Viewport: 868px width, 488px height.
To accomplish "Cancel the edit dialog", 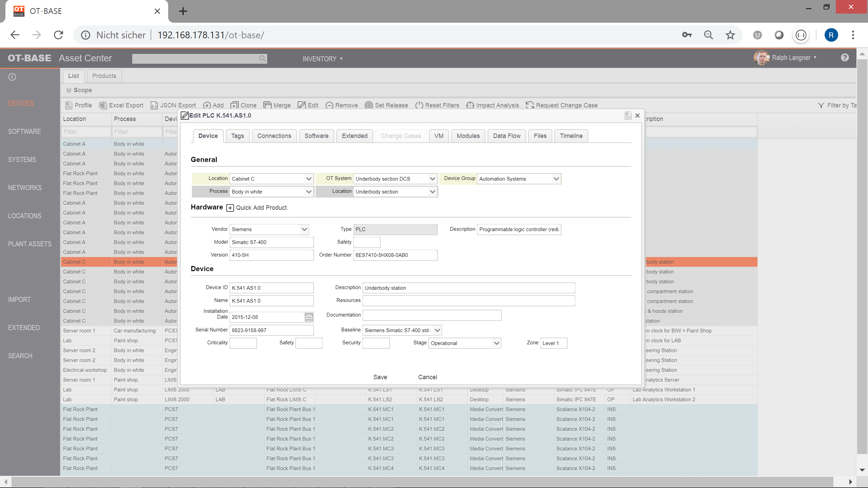I will point(428,377).
